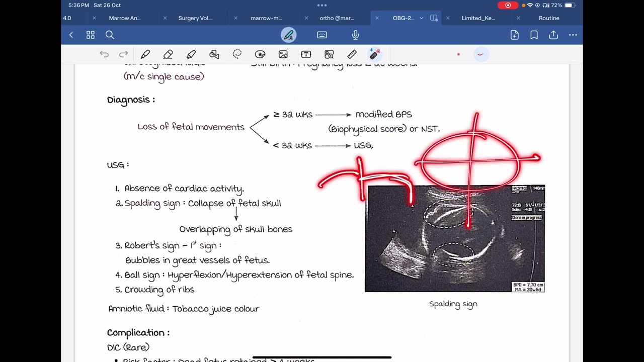Tap the 'Complication :' heading
Screen dimensions: 644x362
(138, 333)
